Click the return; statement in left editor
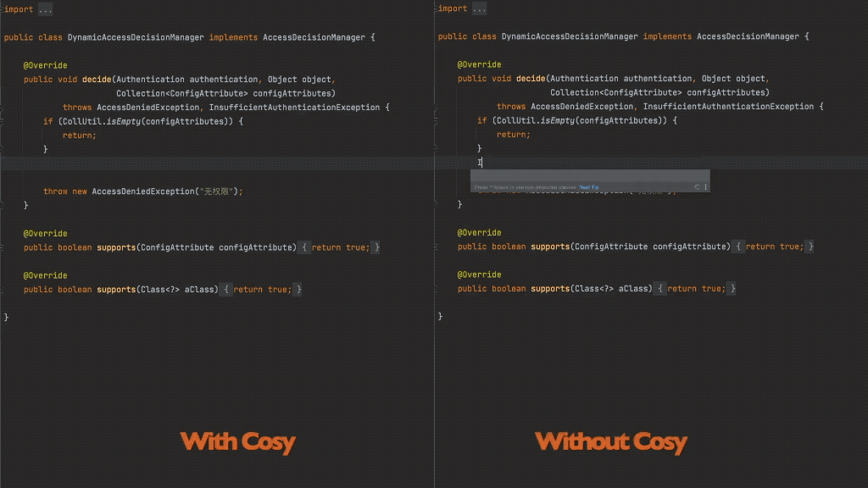This screenshot has height=488, width=868. [79, 136]
